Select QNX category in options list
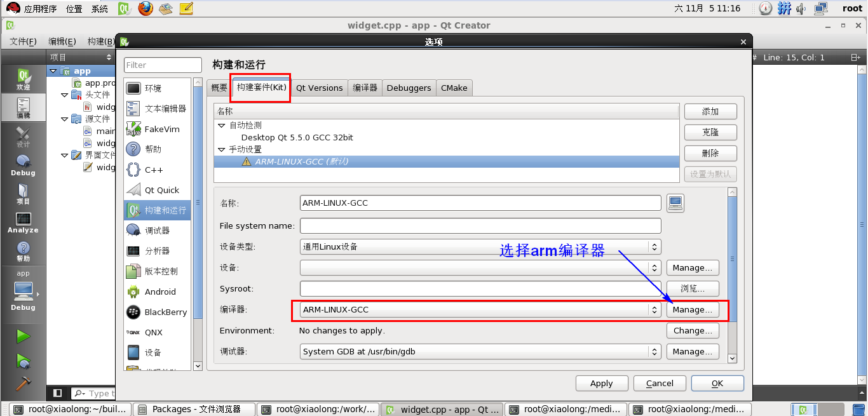This screenshot has height=416, width=868. [158, 332]
